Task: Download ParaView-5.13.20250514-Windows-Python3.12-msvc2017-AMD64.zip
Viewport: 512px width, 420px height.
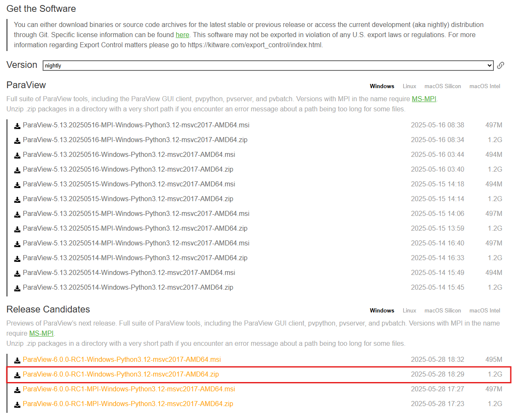Action: (128, 287)
